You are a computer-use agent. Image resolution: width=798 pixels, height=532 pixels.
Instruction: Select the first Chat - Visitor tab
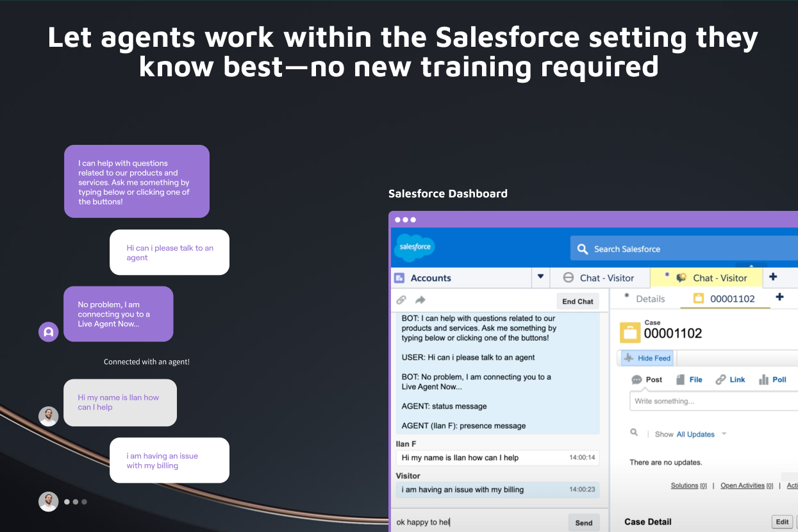599,278
